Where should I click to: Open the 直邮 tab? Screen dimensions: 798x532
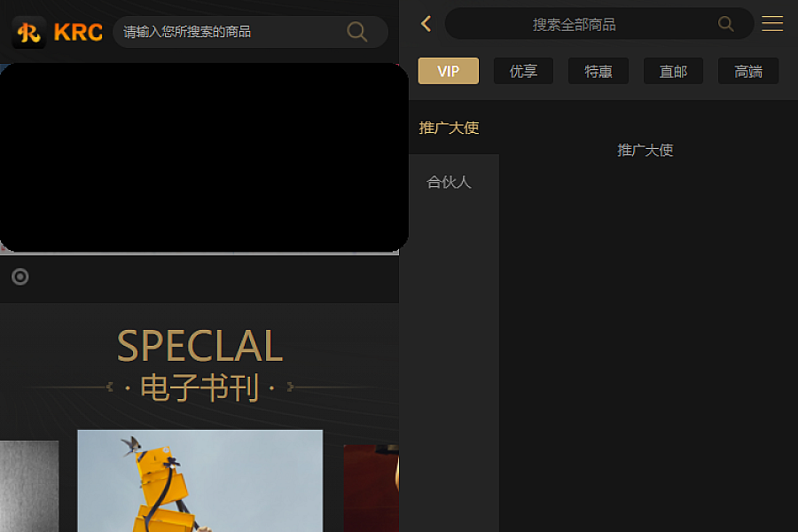673,71
